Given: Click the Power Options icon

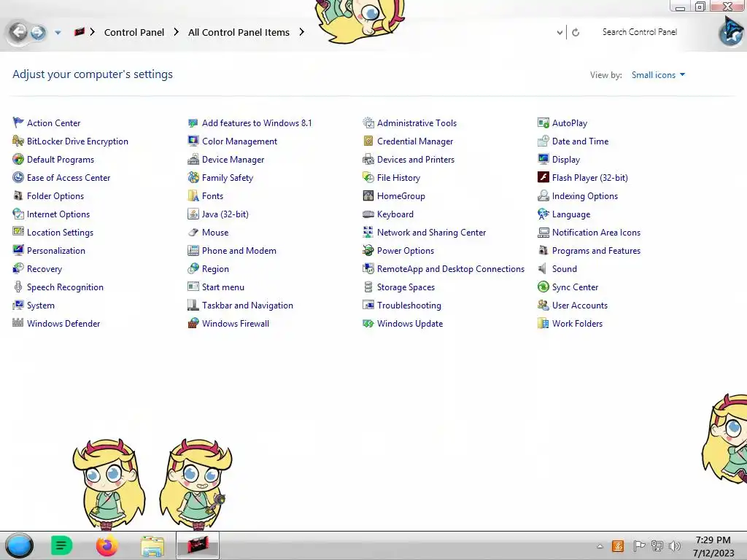Looking at the screenshot, I should (x=368, y=251).
